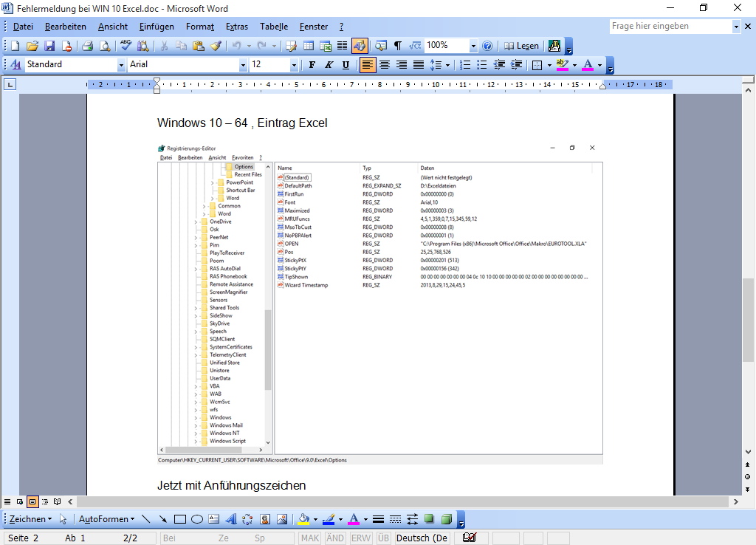Insert numbered list formatting
The height and width of the screenshot is (545, 756).
pyautogui.click(x=465, y=65)
